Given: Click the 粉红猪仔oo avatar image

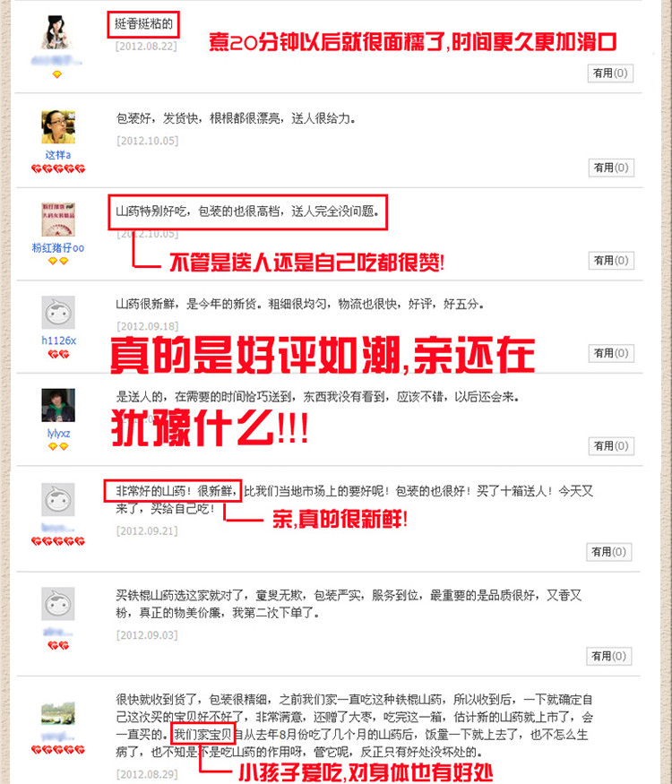Looking at the screenshot, I should pyautogui.click(x=58, y=220).
